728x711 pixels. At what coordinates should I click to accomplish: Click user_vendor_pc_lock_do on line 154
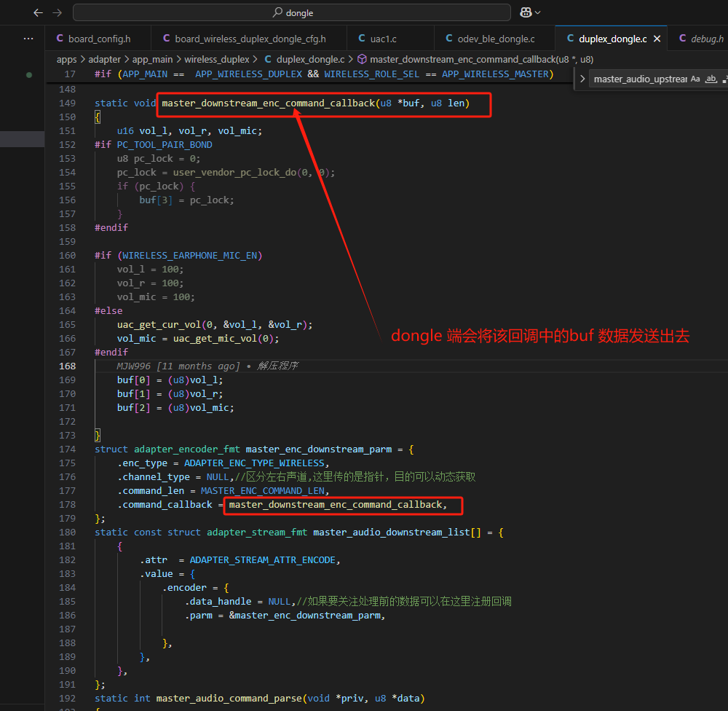pos(234,173)
